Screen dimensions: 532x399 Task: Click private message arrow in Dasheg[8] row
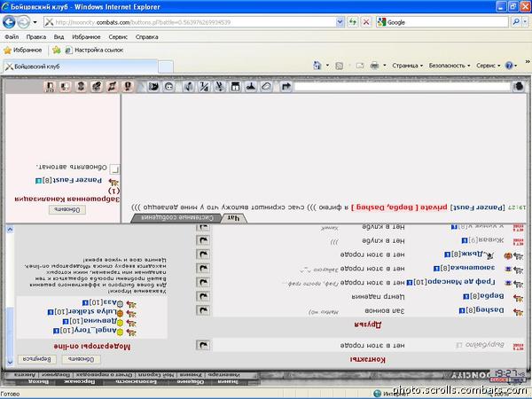coord(203,310)
